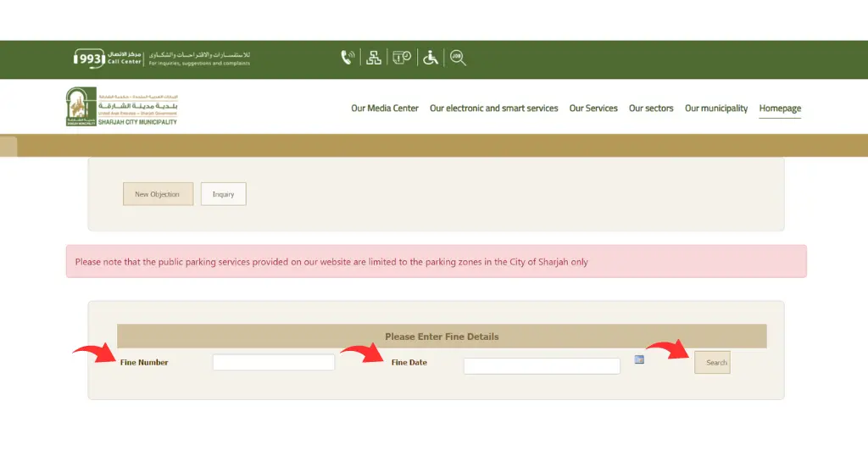Click the public parking services notice text
Viewport: 868px width, 473px height.
[x=331, y=262]
